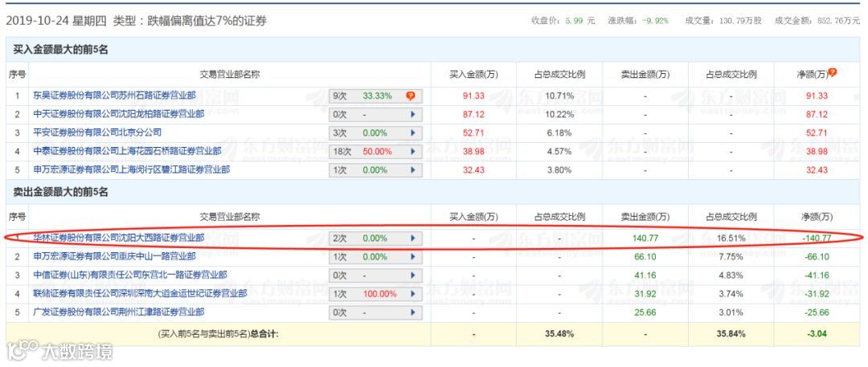Open 联储证券深圳深南大道金运世纪营业部 link
The image size is (868, 367).
[x=140, y=293]
